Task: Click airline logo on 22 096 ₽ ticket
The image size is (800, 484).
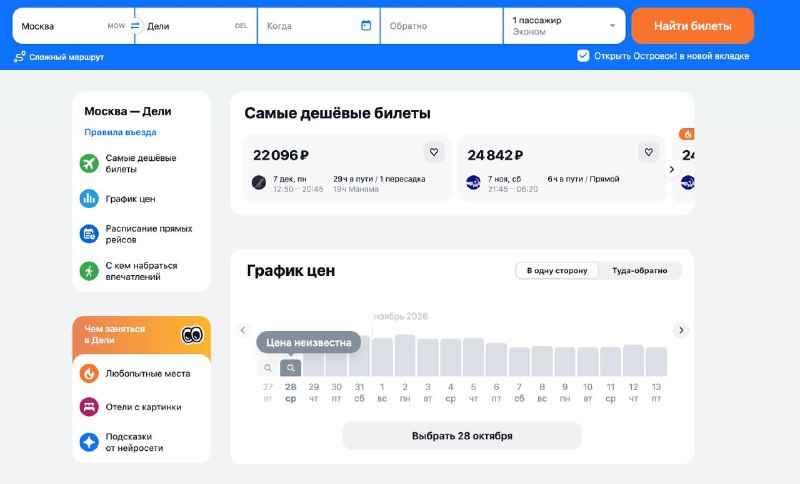Action: pyautogui.click(x=259, y=183)
